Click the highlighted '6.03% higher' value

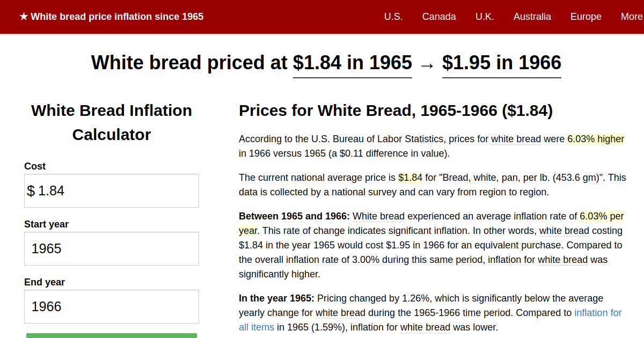(596, 139)
